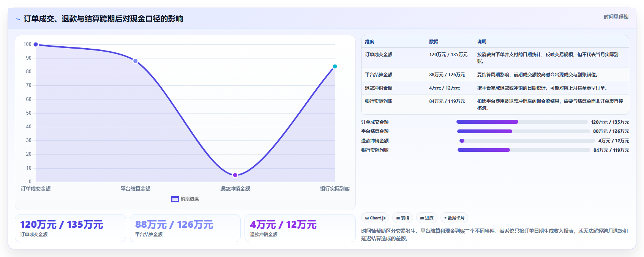644x257 pixels.
Task: Click the 84万元 / 119万元 progress value
Action: tap(611, 150)
